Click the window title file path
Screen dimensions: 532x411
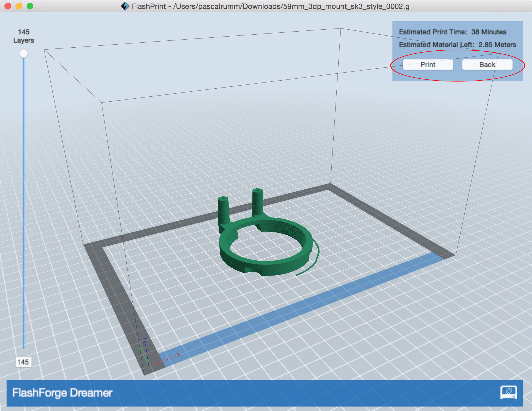tap(291, 6)
